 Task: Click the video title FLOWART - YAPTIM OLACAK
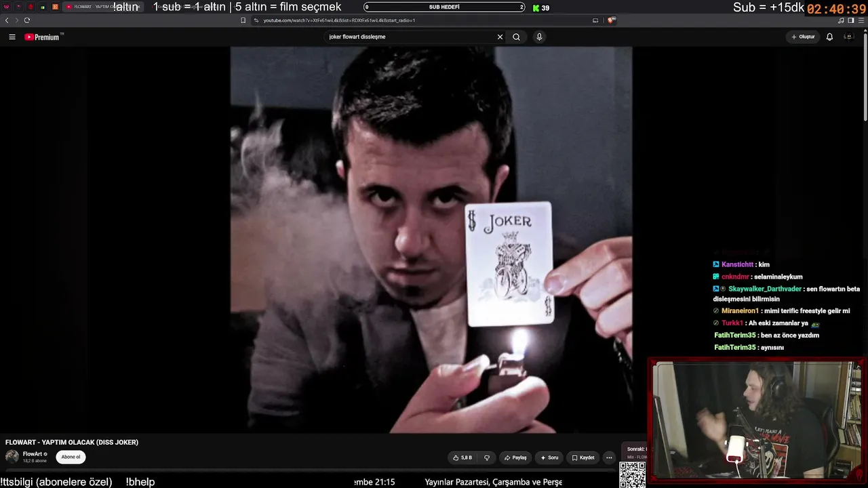click(x=72, y=443)
